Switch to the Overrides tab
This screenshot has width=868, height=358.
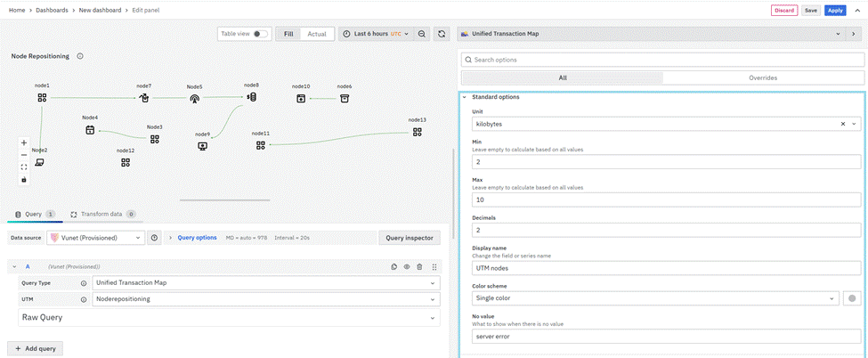click(x=762, y=77)
